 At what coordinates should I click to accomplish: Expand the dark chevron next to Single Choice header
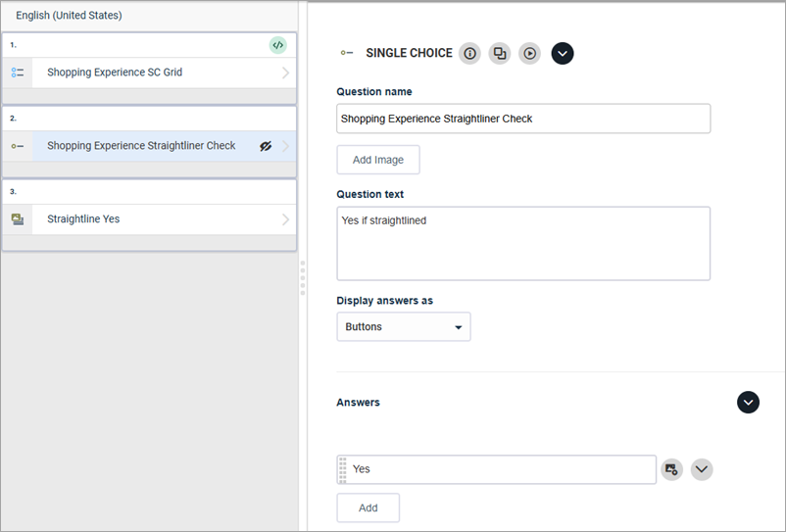click(x=563, y=53)
